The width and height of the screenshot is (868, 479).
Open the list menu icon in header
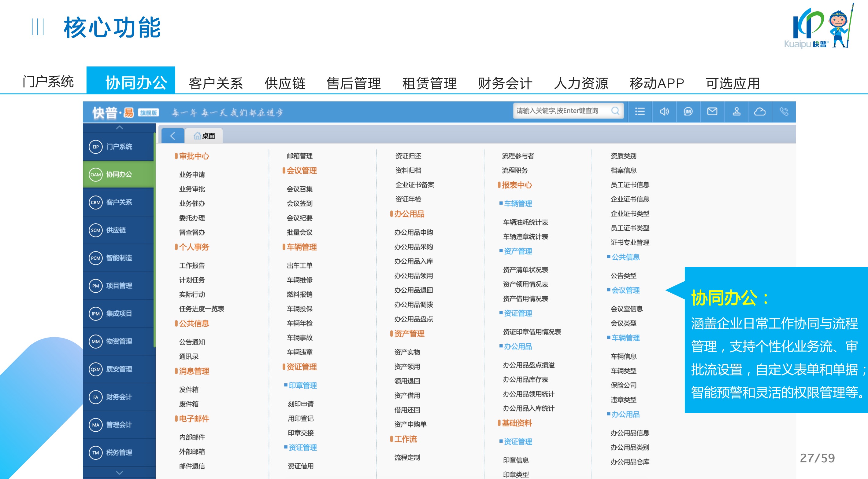click(640, 112)
